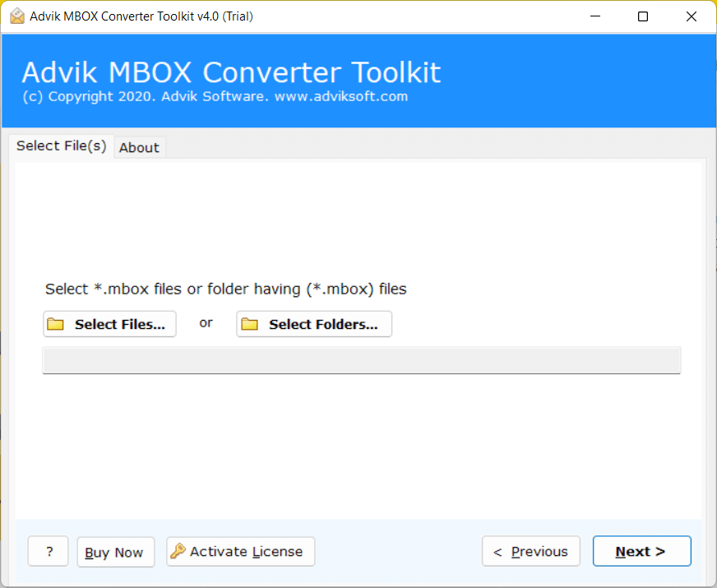Open the Select File(s) tab

[x=62, y=146]
